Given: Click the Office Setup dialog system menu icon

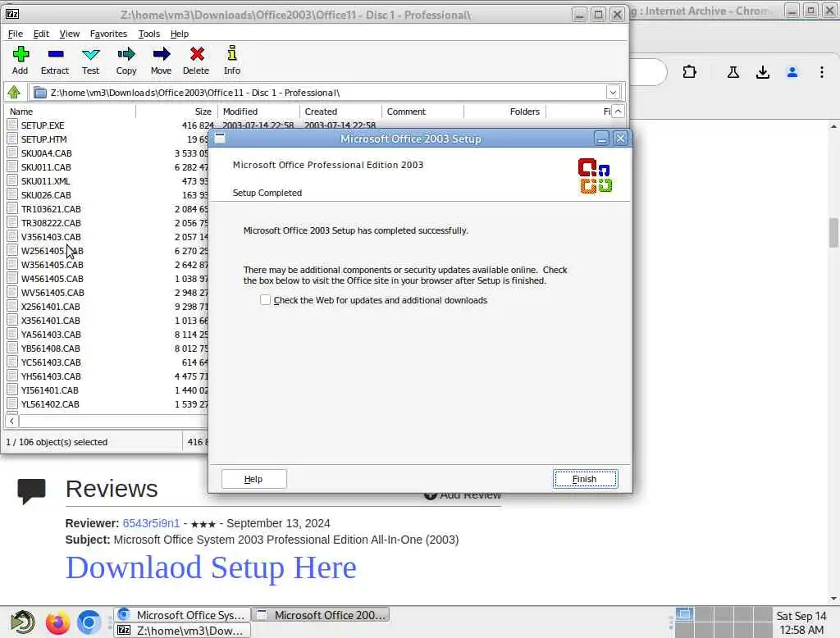Looking at the screenshot, I should [x=220, y=139].
